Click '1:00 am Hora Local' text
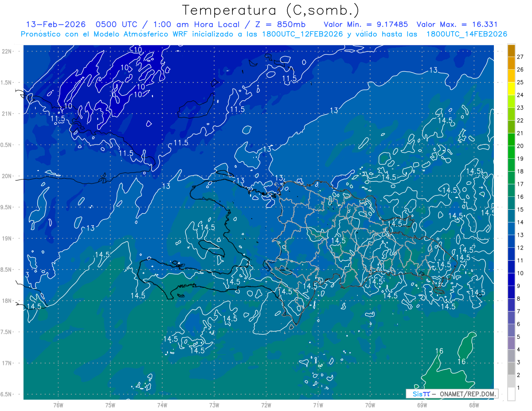532x411 pixels. tap(196, 24)
